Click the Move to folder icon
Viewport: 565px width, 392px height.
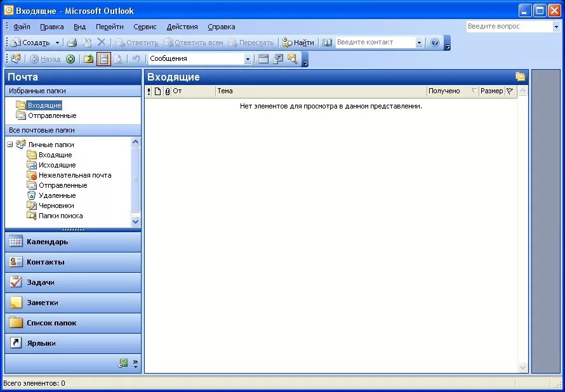pos(87,43)
